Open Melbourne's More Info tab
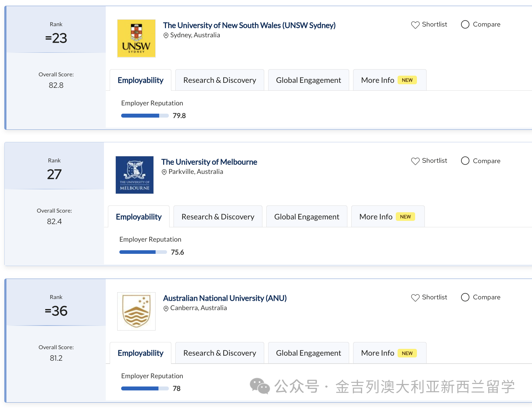Image resolution: width=532 pixels, height=408 pixels. click(388, 217)
